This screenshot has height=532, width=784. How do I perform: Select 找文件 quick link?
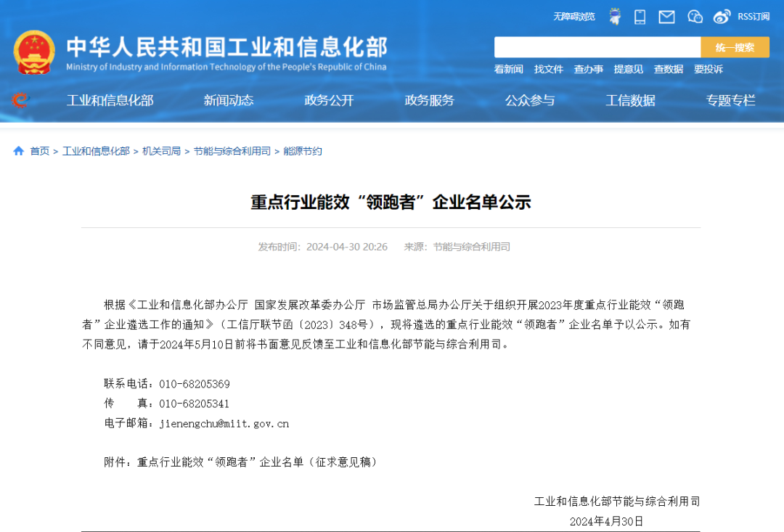tap(549, 70)
